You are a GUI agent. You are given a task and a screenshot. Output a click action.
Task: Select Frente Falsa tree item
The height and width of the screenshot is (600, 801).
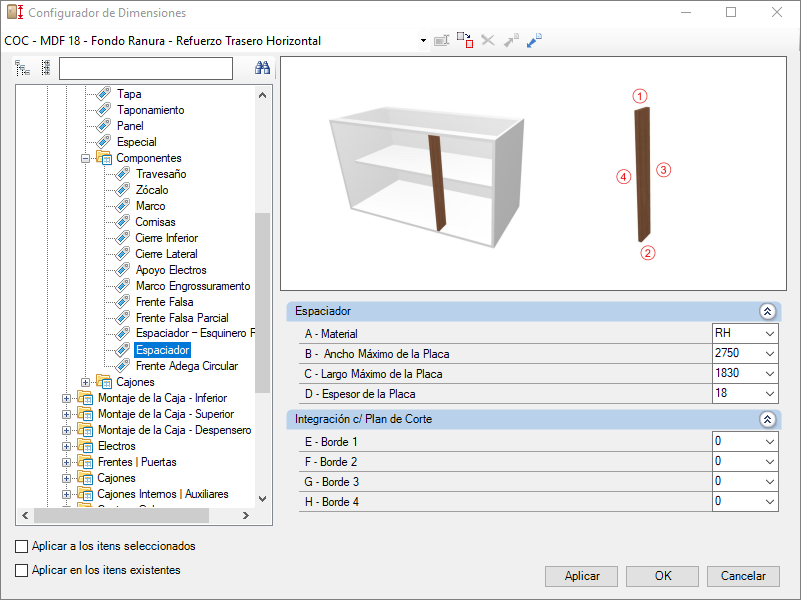[164, 302]
